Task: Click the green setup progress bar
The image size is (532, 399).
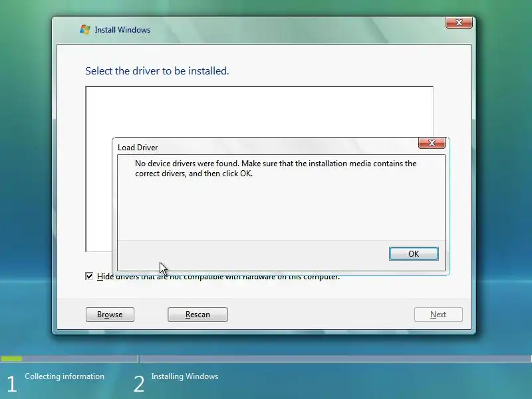Action: tap(11, 358)
